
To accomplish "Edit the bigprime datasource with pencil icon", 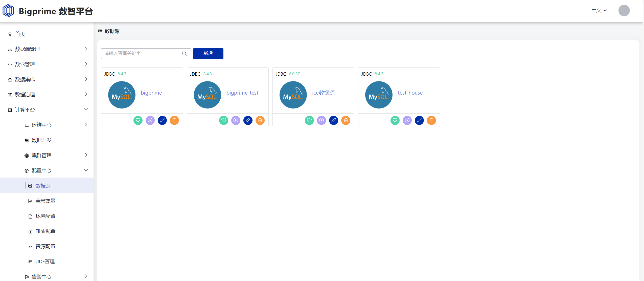I will click(x=162, y=120).
